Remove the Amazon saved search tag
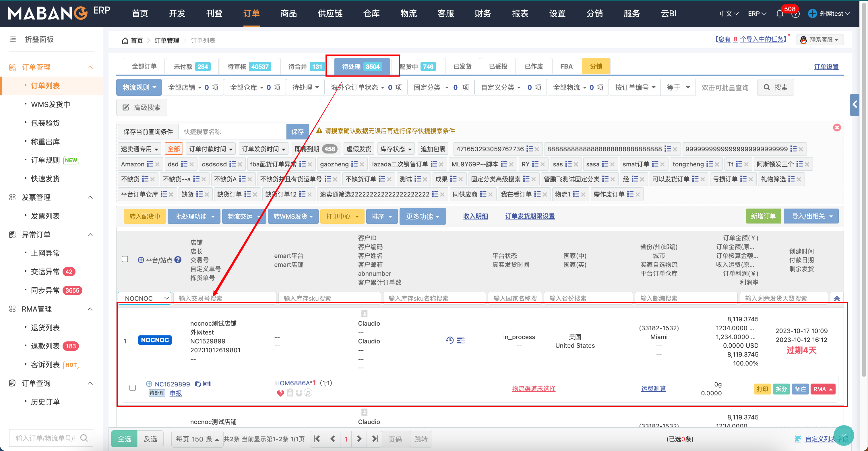The width and height of the screenshot is (868, 451). point(157,164)
